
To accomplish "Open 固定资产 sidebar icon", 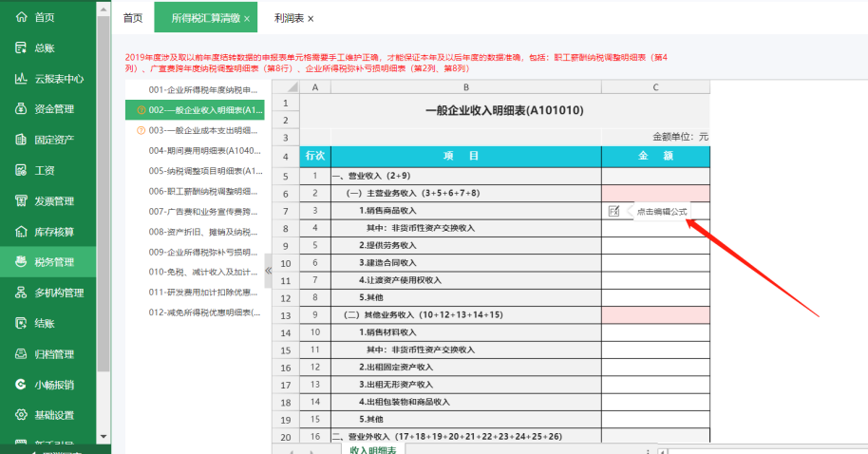I will coord(20,140).
